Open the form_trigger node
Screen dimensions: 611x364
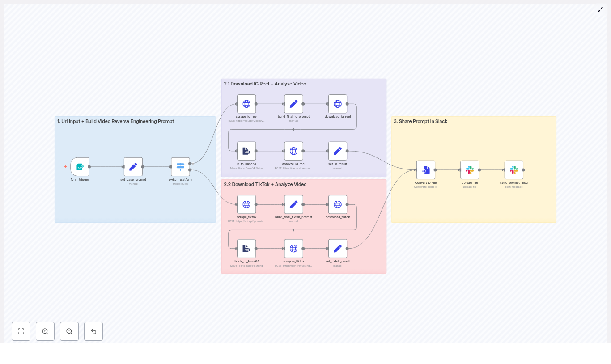(x=80, y=166)
